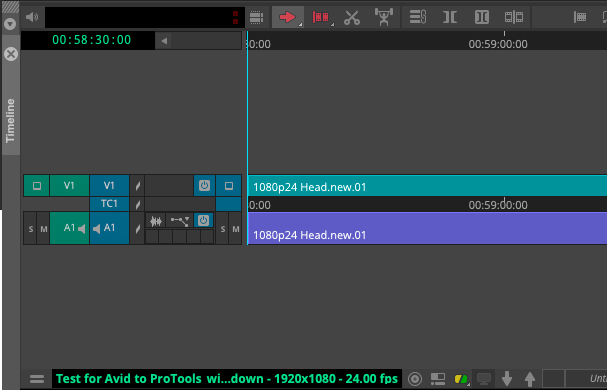Click the left arrow beside the timecode display
Image resolution: width=607 pixels, height=390 pixels.
point(164,41)
